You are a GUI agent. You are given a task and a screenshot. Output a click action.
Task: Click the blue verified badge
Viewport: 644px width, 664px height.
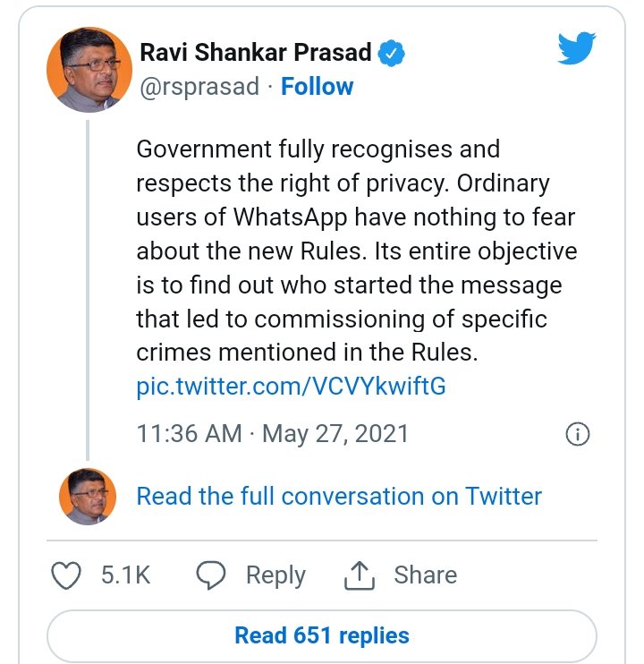391,53
